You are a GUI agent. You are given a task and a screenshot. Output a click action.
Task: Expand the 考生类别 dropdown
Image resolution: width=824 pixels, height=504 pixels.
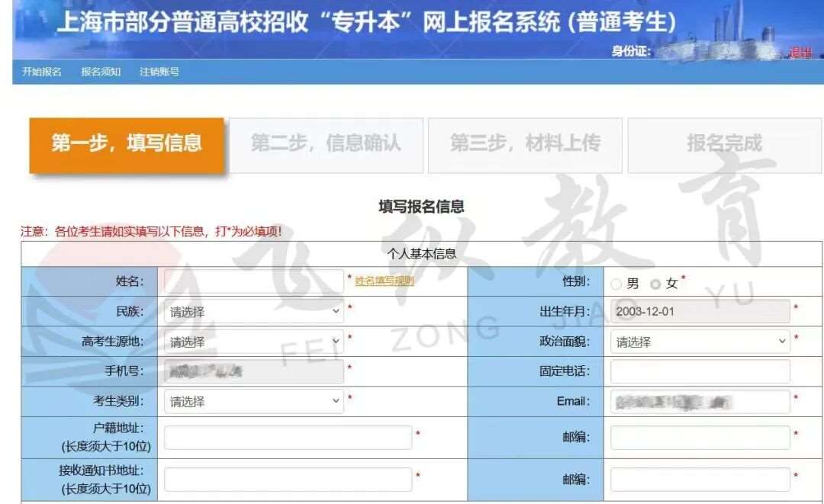point(253,401)
